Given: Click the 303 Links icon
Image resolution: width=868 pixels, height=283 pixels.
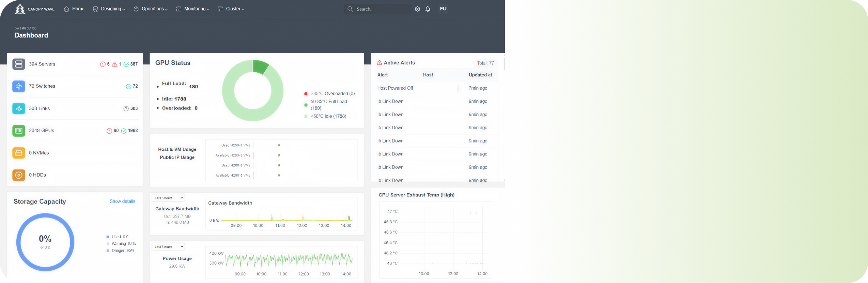Looking at the screenshot, I should [19, 108].
